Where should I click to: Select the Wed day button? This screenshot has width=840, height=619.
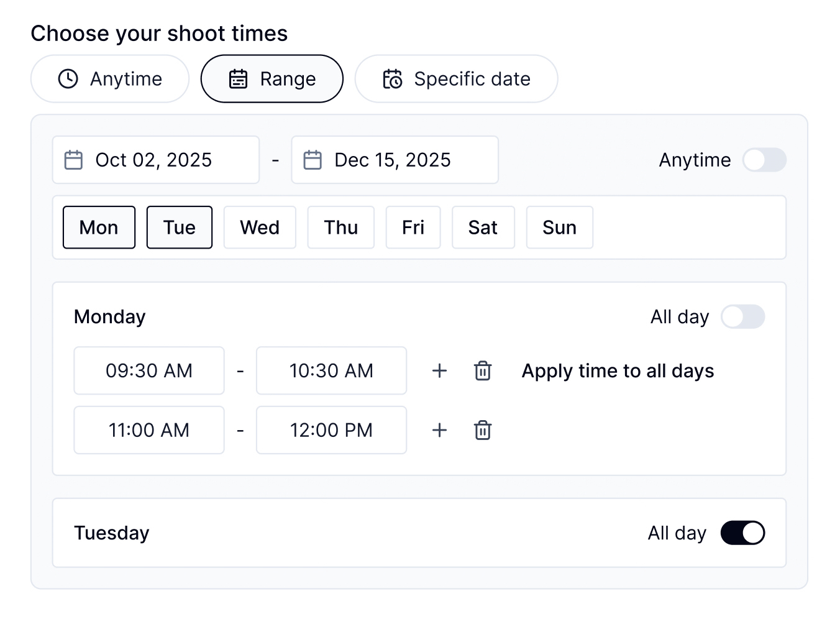260,227
